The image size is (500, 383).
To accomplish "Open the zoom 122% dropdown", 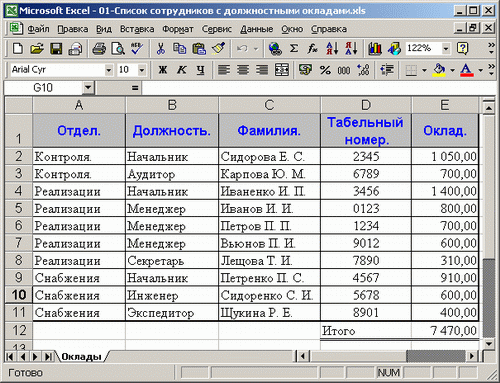I will point(446,49).
